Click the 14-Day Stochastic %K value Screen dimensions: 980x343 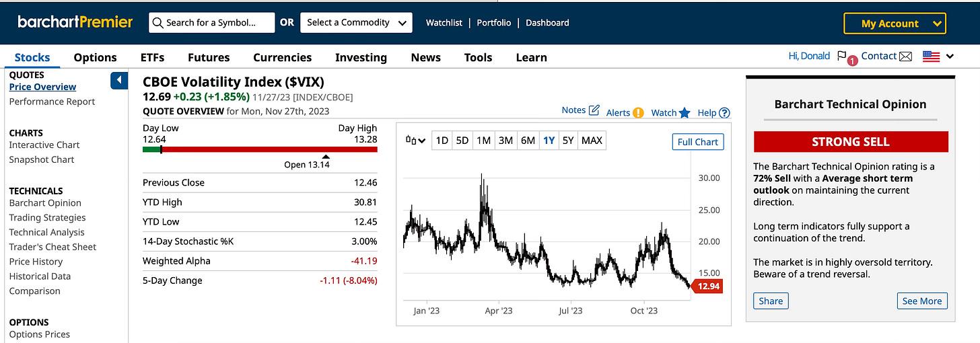point(364,241)
